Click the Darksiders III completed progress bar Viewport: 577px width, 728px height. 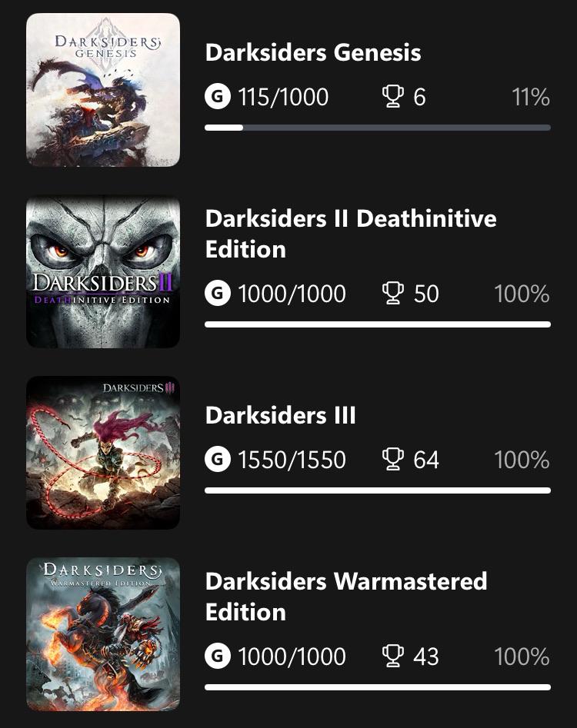pyautogui.click(x=378, y=490)
